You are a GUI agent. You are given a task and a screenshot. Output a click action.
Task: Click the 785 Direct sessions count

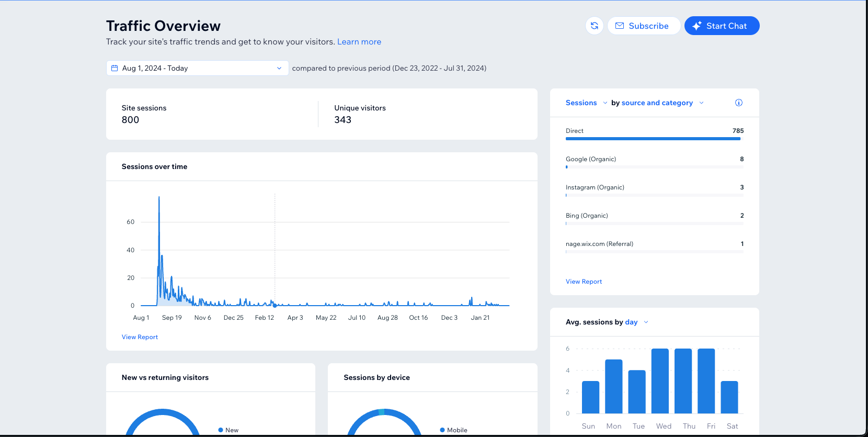tap(738, 131)
